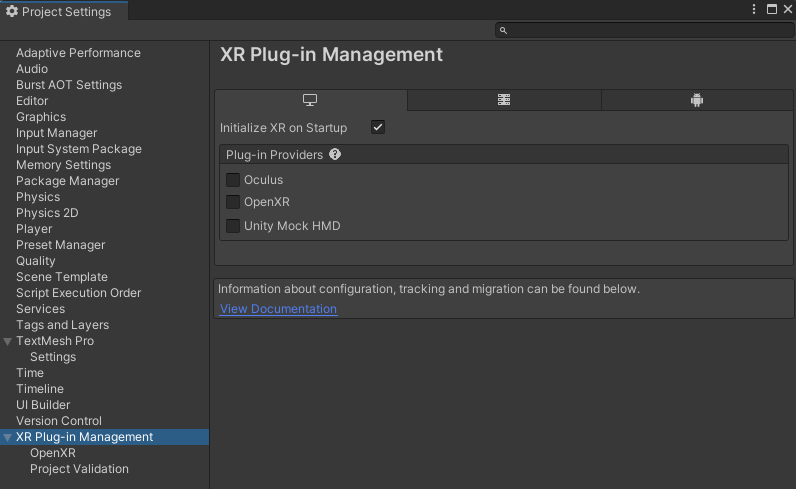This screenshot has width=796, height=489.
Task: Select the Dedicated Server platform tab
Action: click(x=504, y=100)
